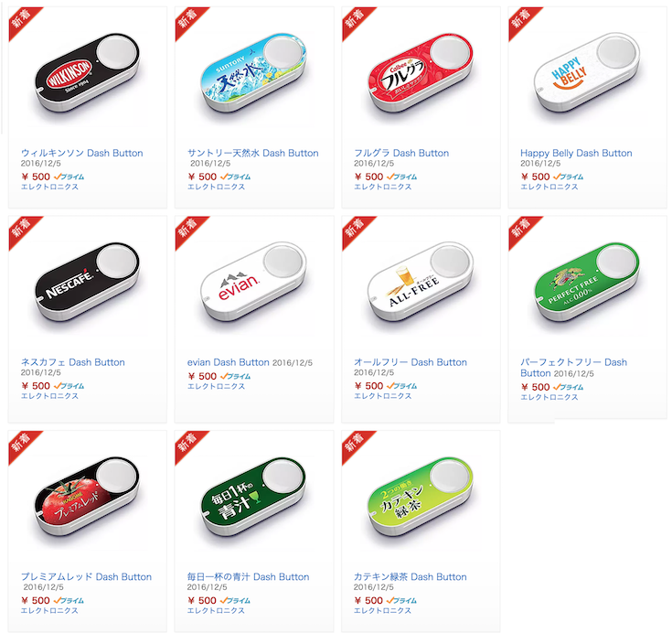This screenshot has height=633, width=672.
Task: Select the Kagome プレミアムレッド button image
Action: [x=87, y=496]
